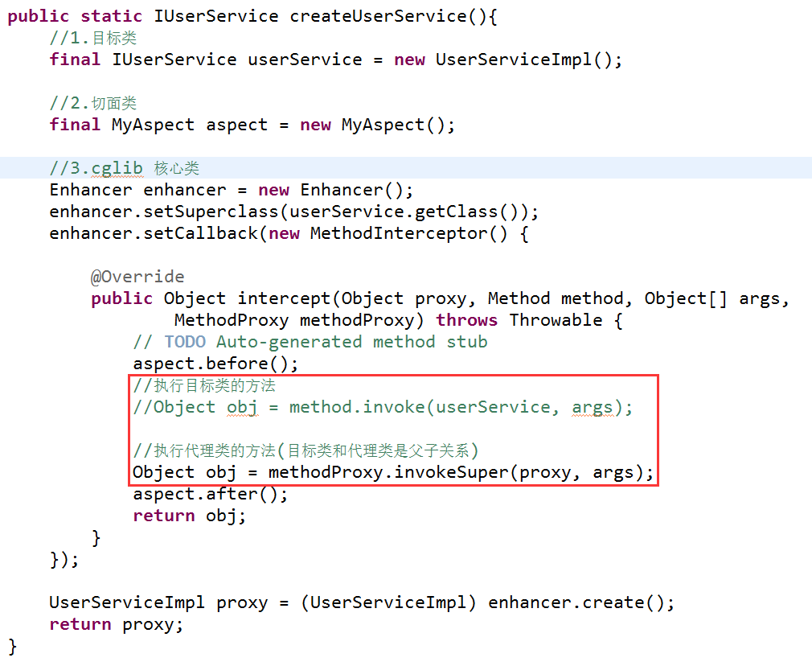Click the 'intercept' method name
Screen dimensions: 812x666
pos(284,299)
